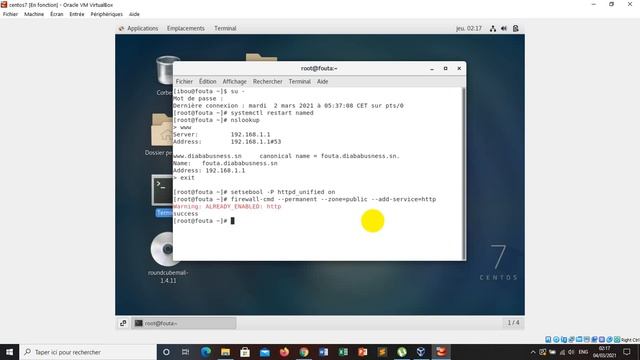Open the Windows Start button
The height and width of the screenshot is (360, 640).
pyautogui.click(x=9, y=352)
